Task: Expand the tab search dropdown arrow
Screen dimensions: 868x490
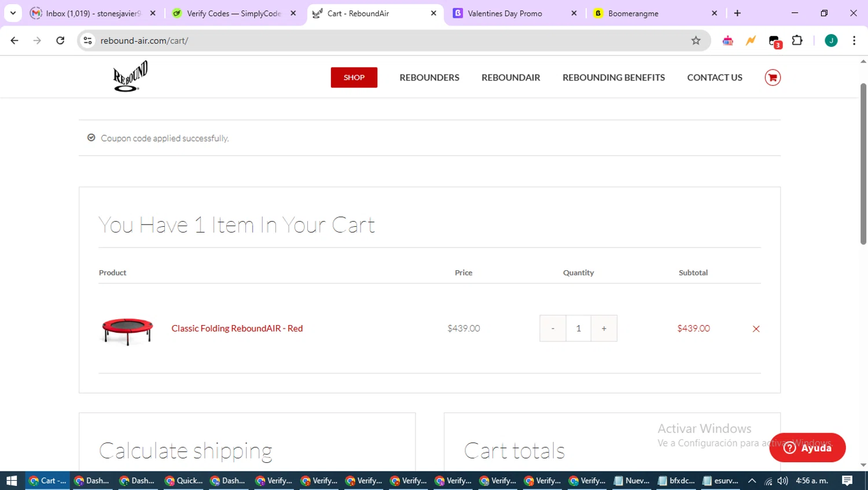Action: coord(13,13)
